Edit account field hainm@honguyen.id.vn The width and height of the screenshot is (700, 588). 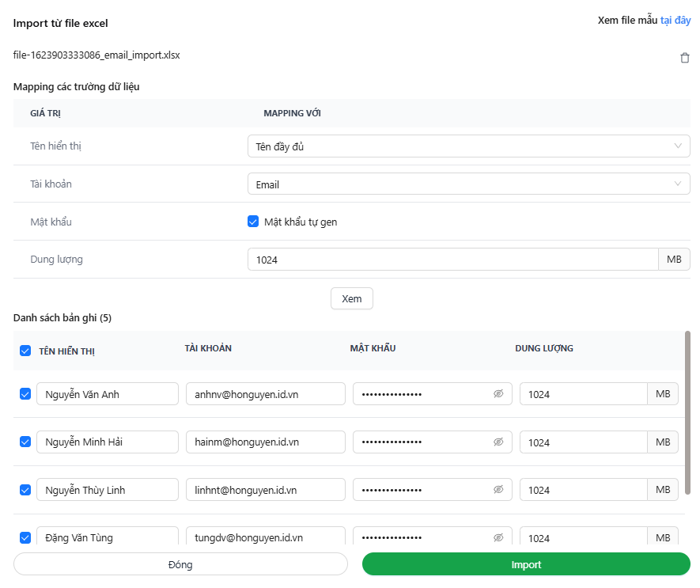(266, 442)
